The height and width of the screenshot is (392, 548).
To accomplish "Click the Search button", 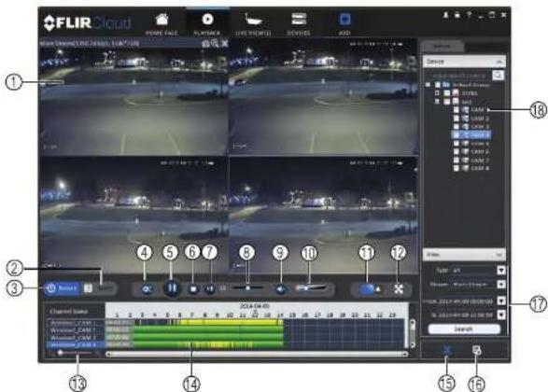I will tap(464, 329).
